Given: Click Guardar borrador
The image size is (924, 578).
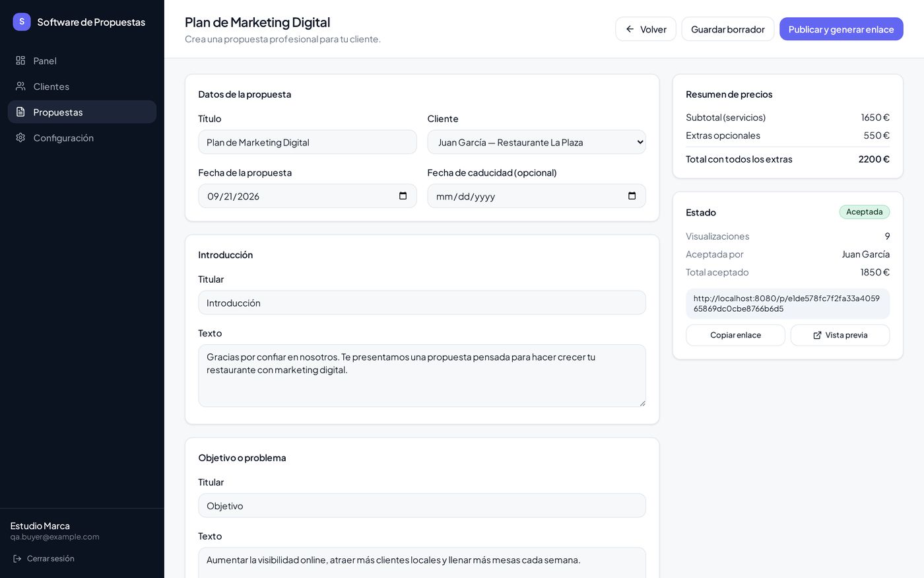Looking at the screenshot, I should (x=727, y=29).
